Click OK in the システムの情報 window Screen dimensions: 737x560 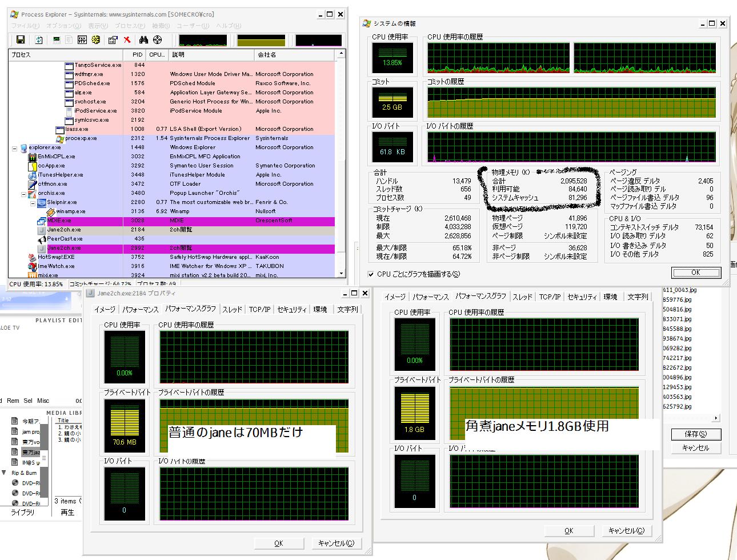click(x=695, y=273)
